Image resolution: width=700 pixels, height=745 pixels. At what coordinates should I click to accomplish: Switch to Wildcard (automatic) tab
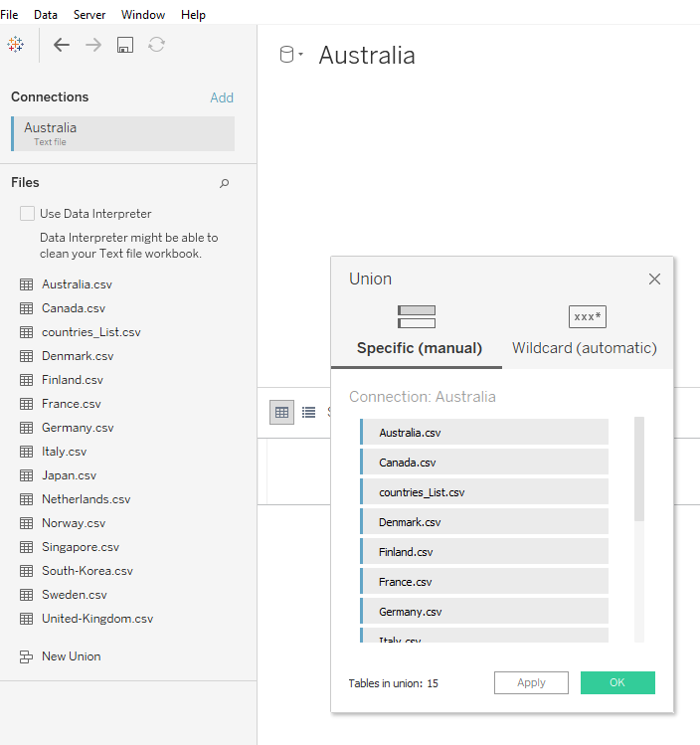pos(586,332)
